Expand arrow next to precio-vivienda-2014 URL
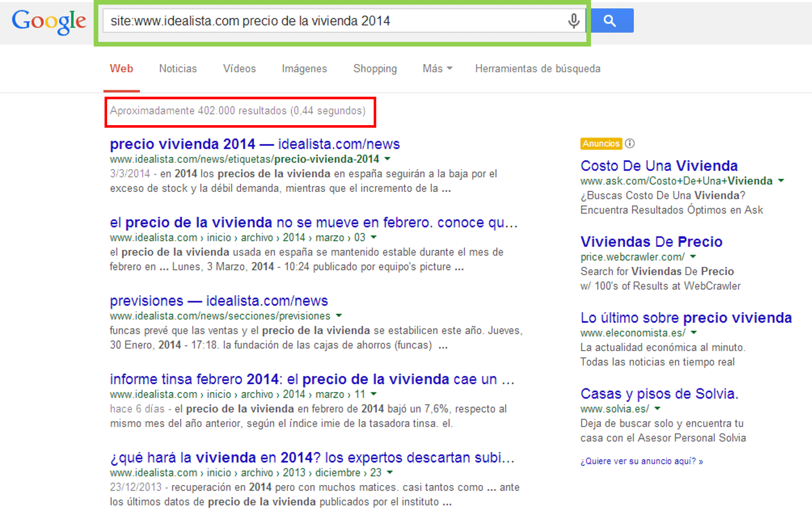The width and height of the screenshot is (812, 515). pos(388,159)
